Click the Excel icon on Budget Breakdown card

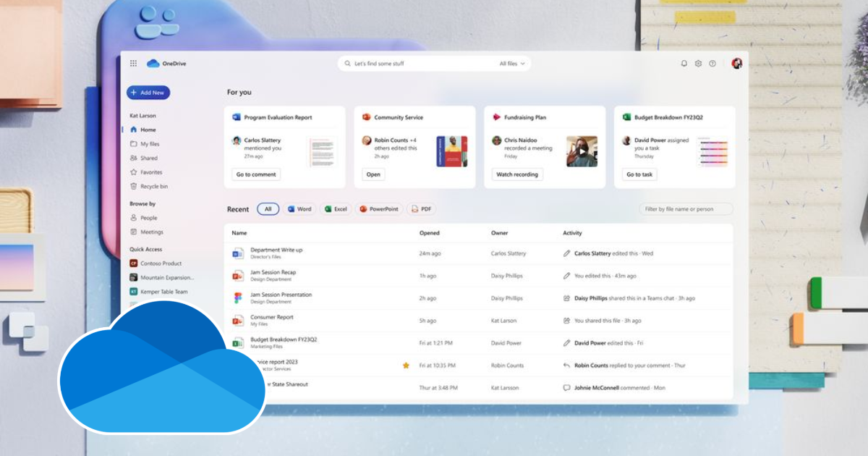(627, 117)
